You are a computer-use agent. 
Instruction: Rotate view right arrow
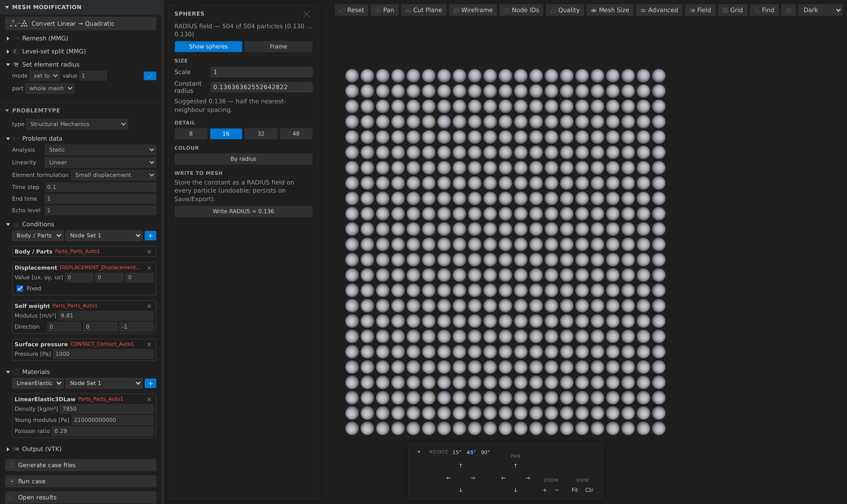tap(473, 478)
